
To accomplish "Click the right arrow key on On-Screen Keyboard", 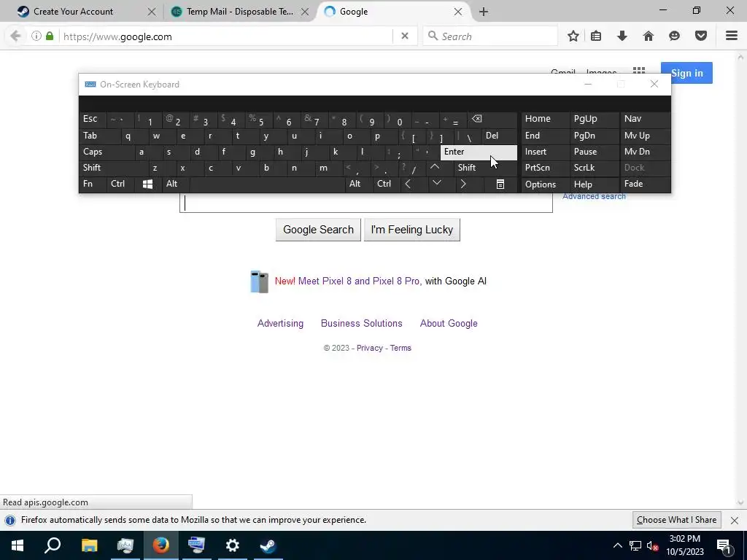I will point(463,184).
